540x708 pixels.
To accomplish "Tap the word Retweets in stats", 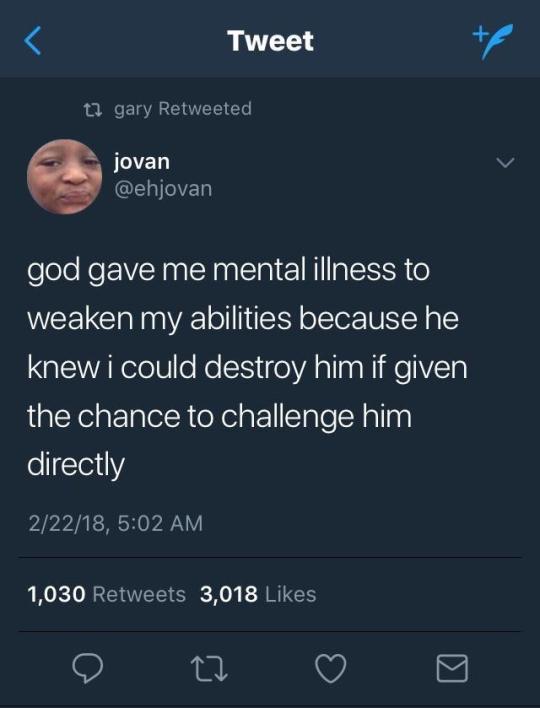I will (139, 594).
